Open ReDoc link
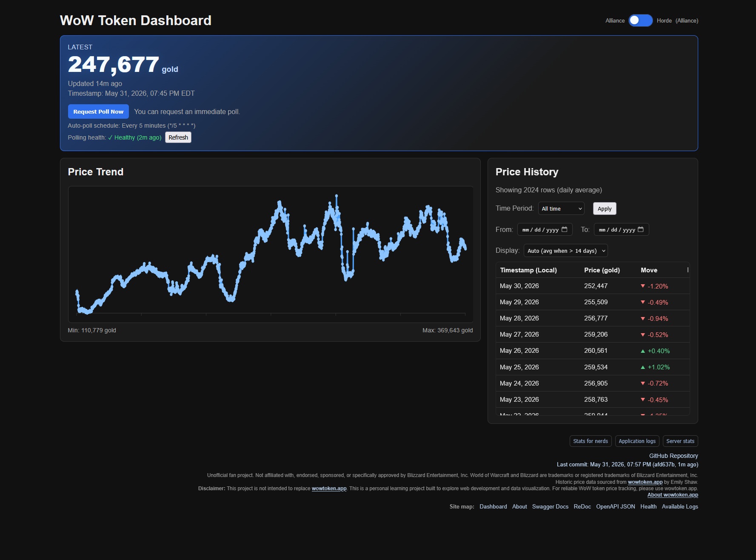 tap(582, 506)
